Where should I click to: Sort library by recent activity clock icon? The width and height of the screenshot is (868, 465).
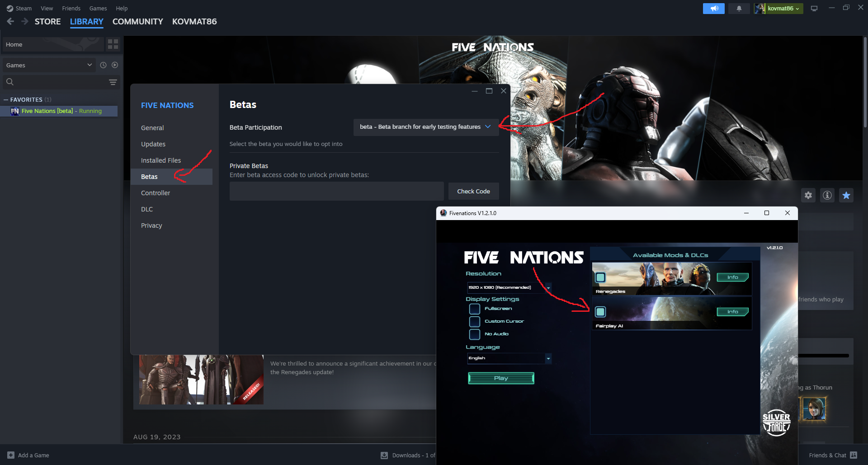[x=103, y=65]
